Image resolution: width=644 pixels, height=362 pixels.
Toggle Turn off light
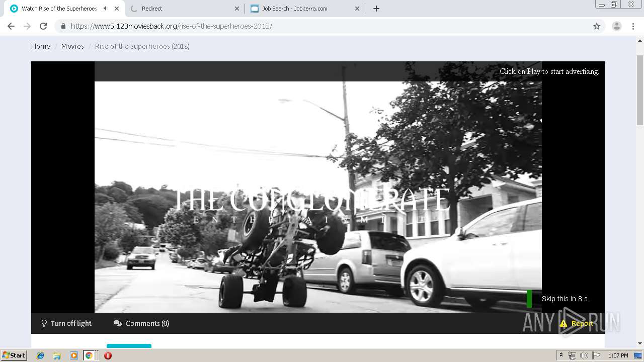click(66, 323)
